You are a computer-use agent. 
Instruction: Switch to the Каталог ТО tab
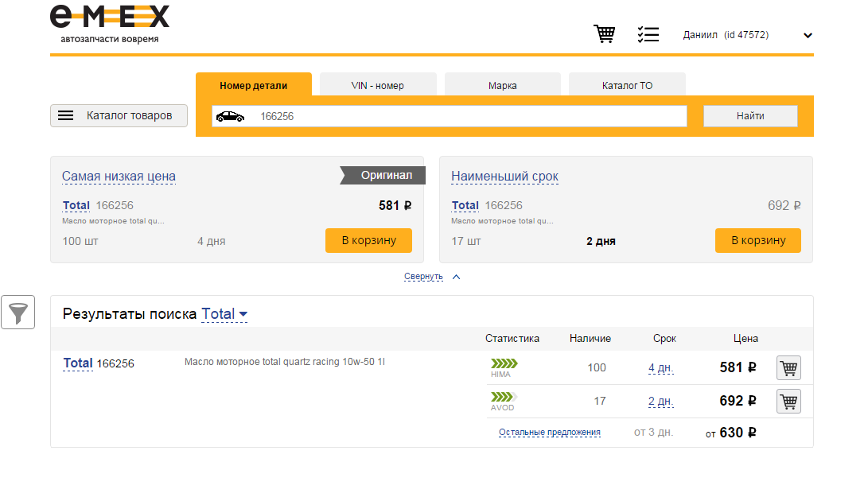click(627, 85)
